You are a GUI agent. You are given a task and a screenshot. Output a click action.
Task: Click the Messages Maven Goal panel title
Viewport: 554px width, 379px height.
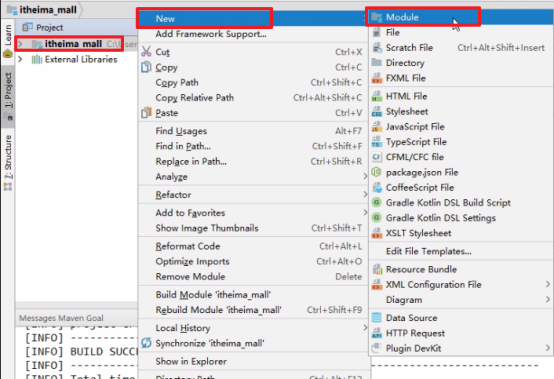[61, 318]
